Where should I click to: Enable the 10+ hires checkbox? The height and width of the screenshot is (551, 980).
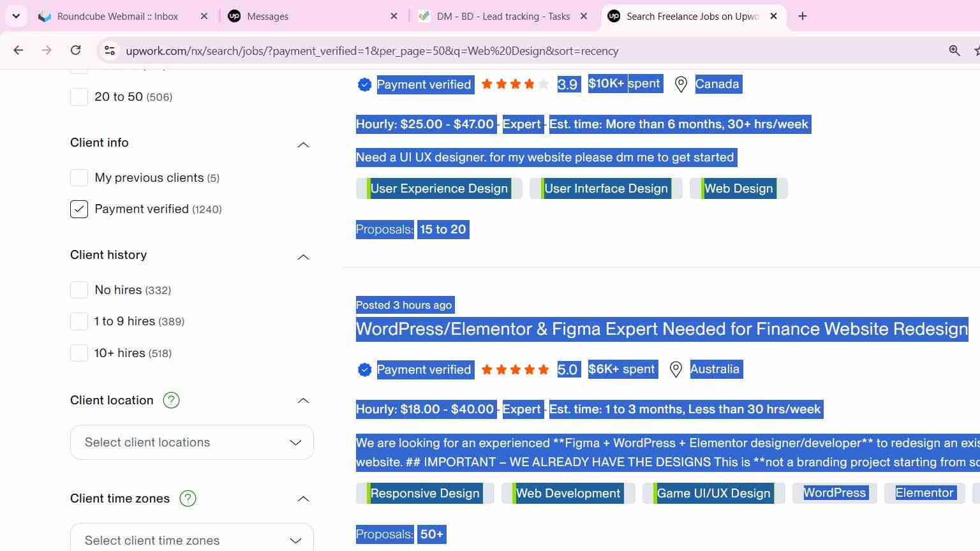pyautogui.click(x=78, y=353)
